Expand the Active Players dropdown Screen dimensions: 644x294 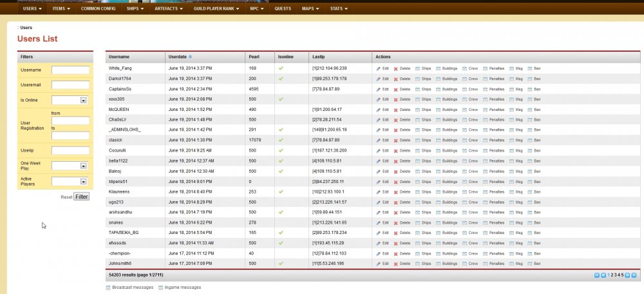83,182
